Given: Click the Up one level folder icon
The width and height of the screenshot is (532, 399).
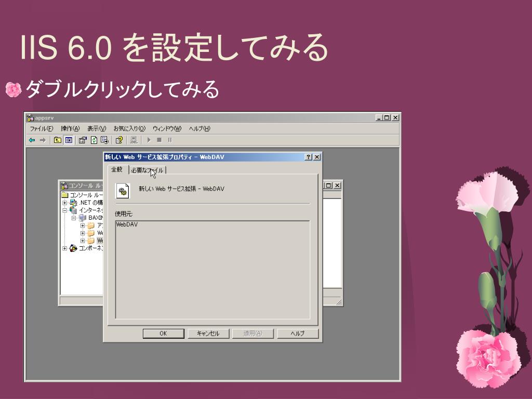Looking at the screenshot, I should pos(58,140).
